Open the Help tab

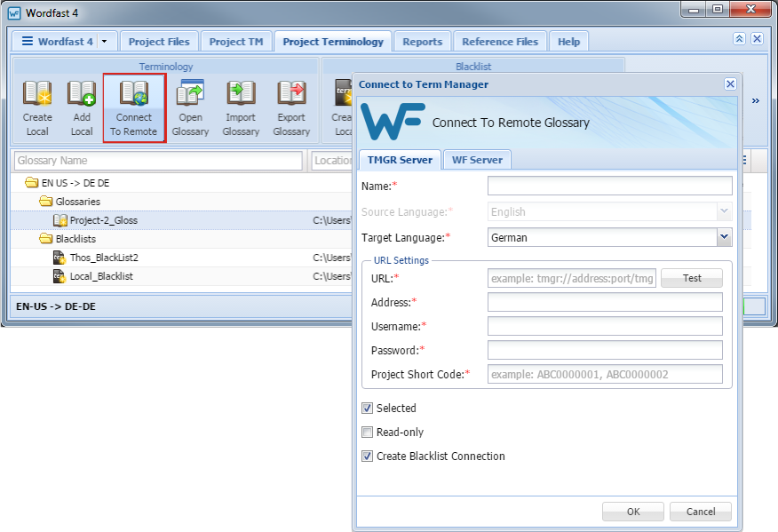click(x=568, y=42)
